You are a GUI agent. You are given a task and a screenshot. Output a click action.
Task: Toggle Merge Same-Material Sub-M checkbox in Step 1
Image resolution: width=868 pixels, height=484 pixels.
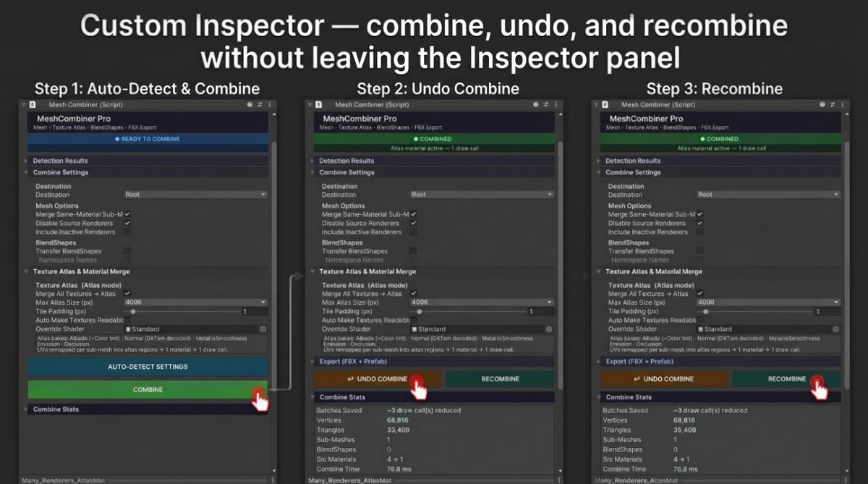127,215
